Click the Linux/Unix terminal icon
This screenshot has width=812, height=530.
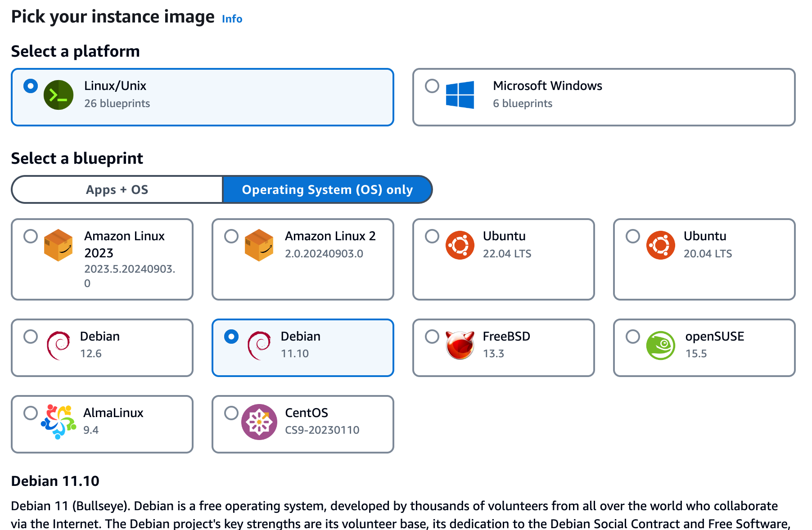click(x=59, y=95)
